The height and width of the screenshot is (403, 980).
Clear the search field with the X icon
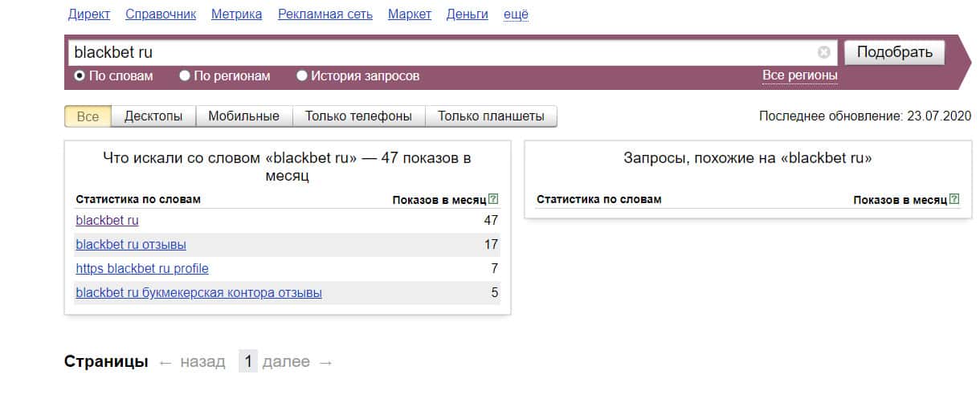click(823, 52)
